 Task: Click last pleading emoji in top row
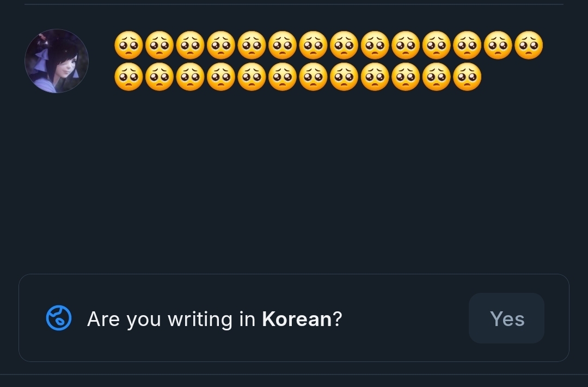click(x=529, y=45)
